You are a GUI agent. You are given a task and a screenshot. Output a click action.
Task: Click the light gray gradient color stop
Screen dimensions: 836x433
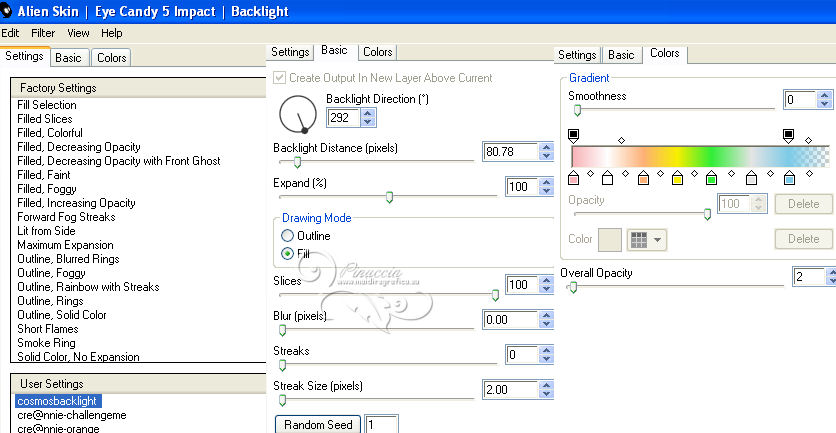click(751, 178)
